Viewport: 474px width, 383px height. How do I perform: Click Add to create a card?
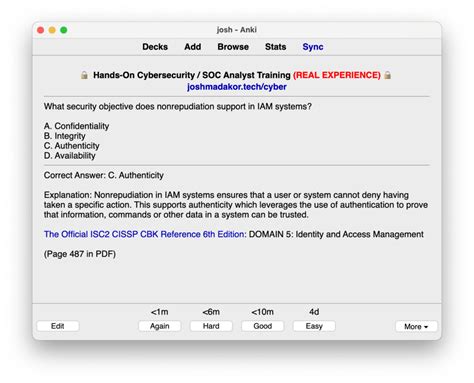193,47
